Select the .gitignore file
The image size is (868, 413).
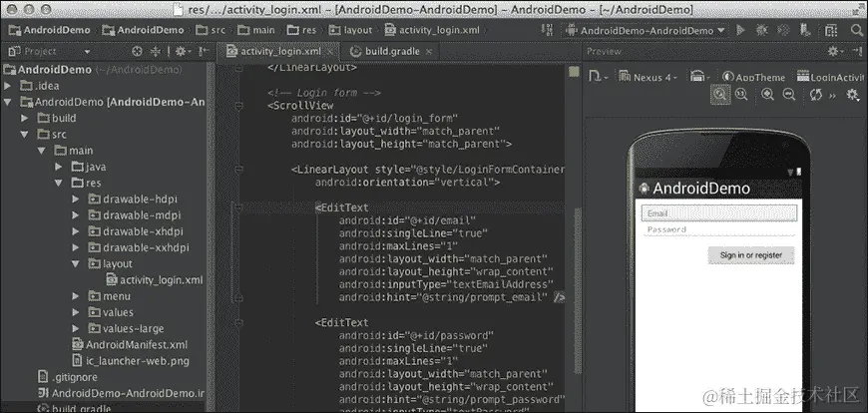click(x=68, y=377)
